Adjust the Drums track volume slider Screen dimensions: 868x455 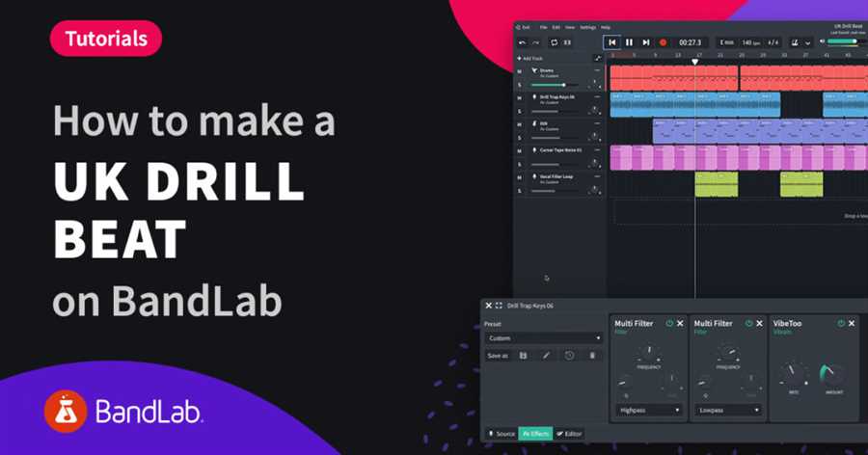(554, 85)
